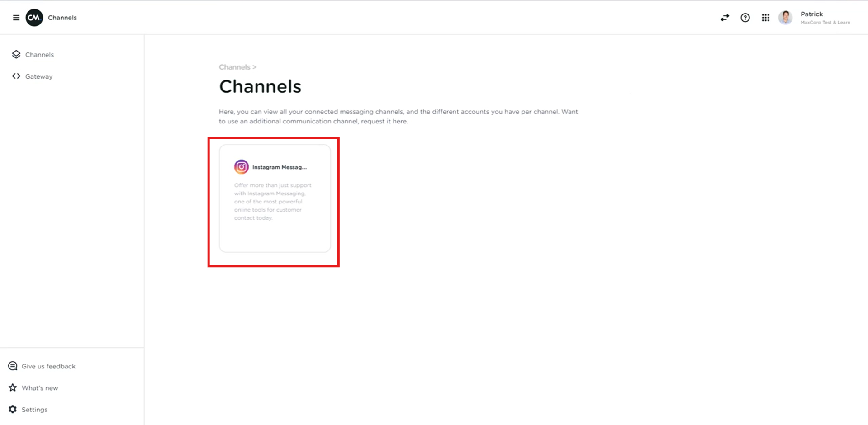Select Channels in the sidebar menu

(39, 55)
